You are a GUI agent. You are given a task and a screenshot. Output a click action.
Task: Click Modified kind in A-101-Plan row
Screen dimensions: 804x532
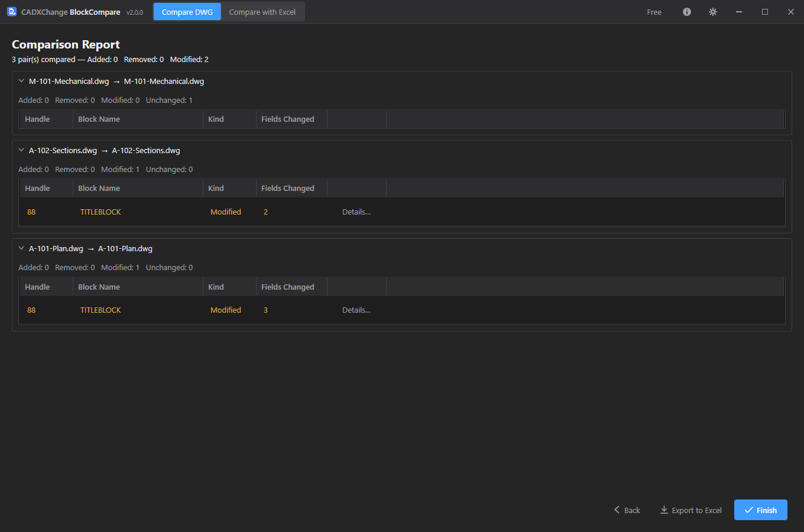point(226,310)
